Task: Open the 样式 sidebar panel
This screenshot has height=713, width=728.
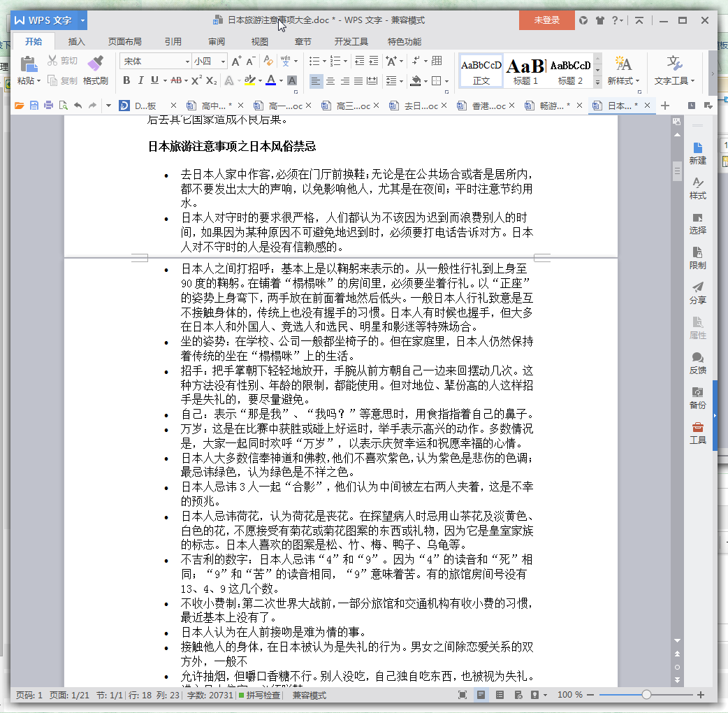Action: coord(697,188)
